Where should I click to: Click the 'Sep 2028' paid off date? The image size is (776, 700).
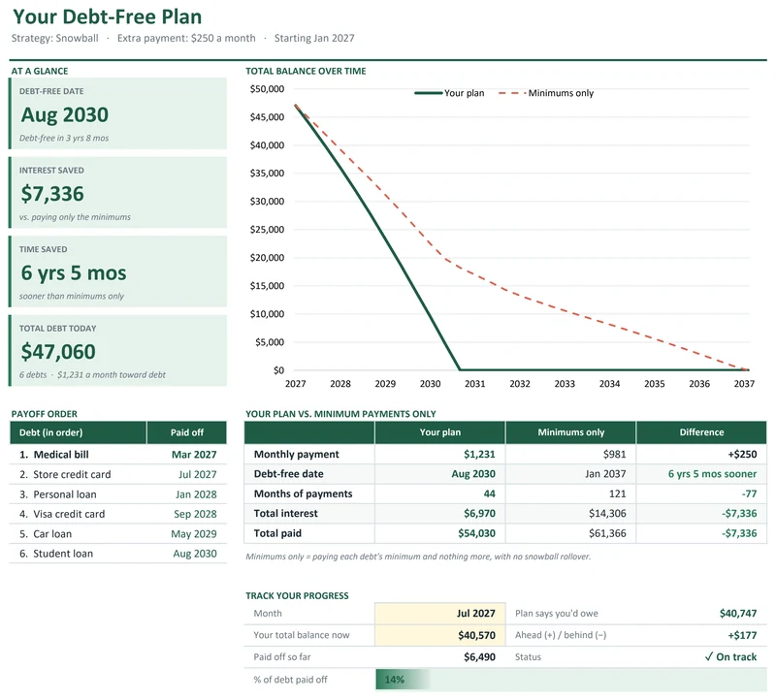click(x=195, y=514)
